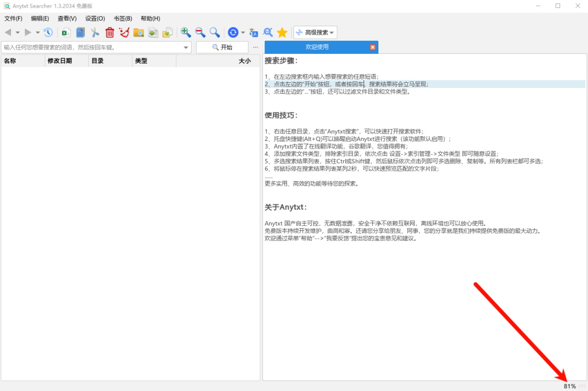588x391 pixels.
Task: Click tip line about 在线翻译功能
Action: click(336, 146)
